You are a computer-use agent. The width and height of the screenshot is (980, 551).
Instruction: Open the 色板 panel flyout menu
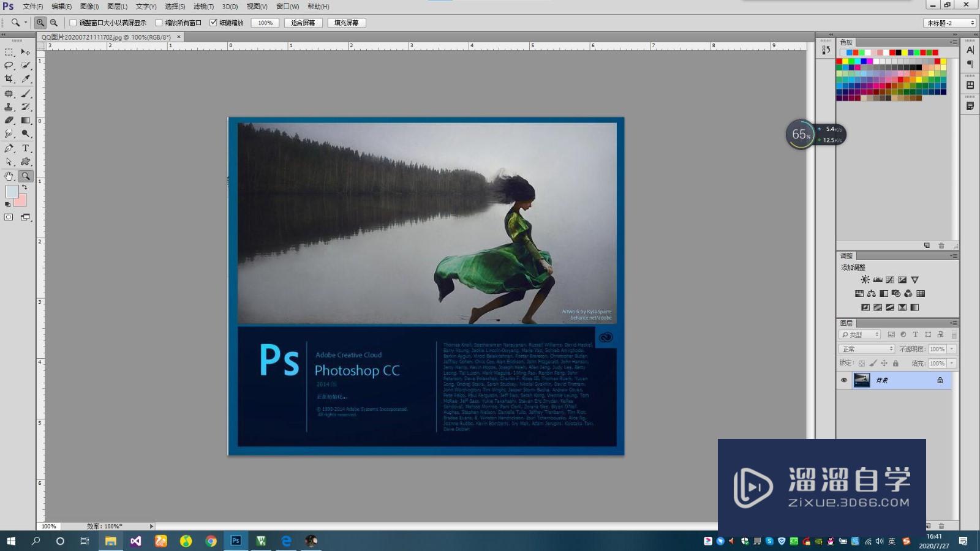953,42
